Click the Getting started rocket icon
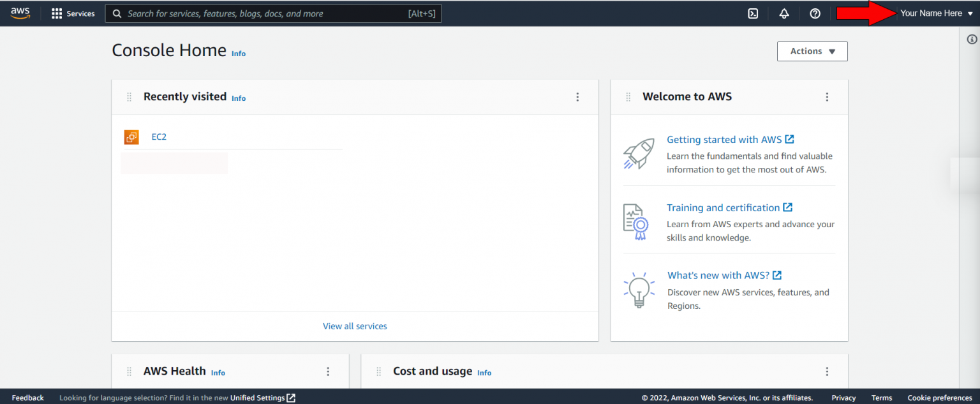 pyautogui.click(x=639, y=153)
